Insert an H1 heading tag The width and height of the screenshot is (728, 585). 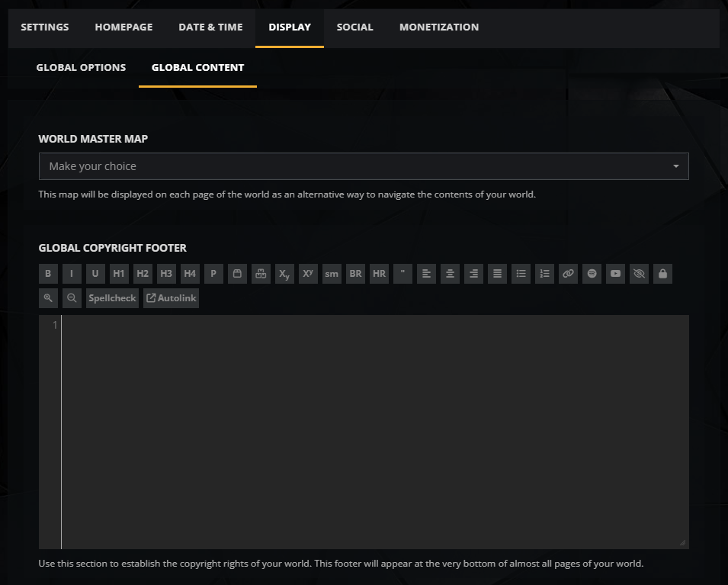click(x=119, y=274)
